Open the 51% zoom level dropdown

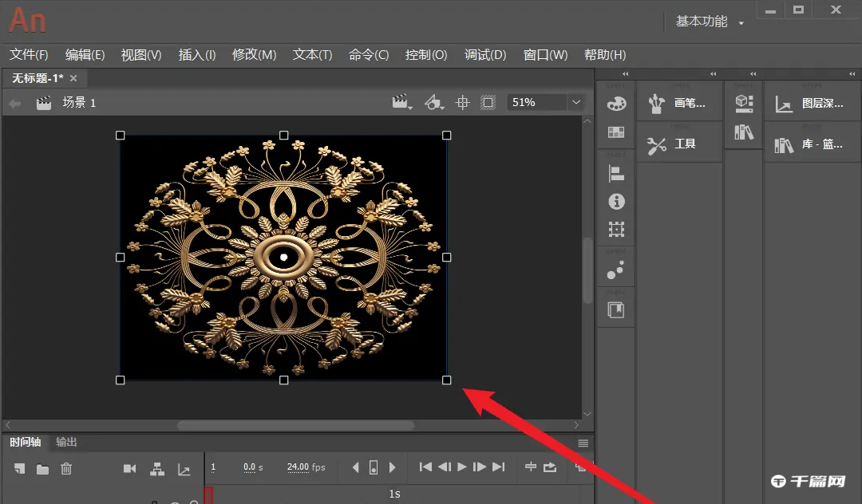pos(576,102)
